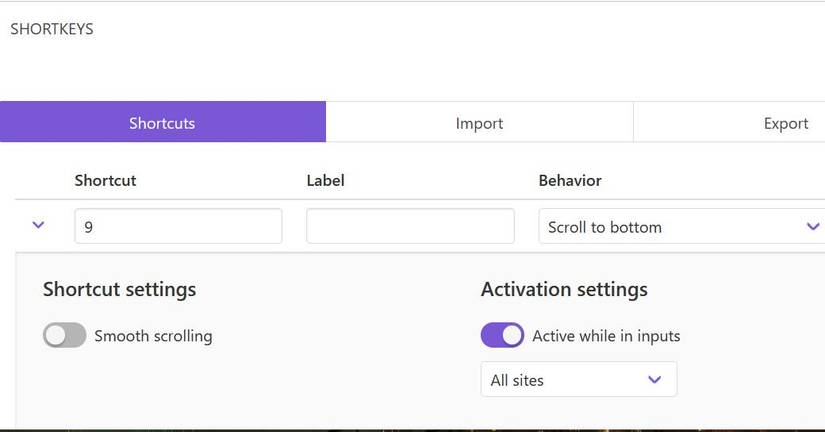The image size is (825, 432).
Task: Collapse the shortcut row with the chevron
Action: coord(39,226)
